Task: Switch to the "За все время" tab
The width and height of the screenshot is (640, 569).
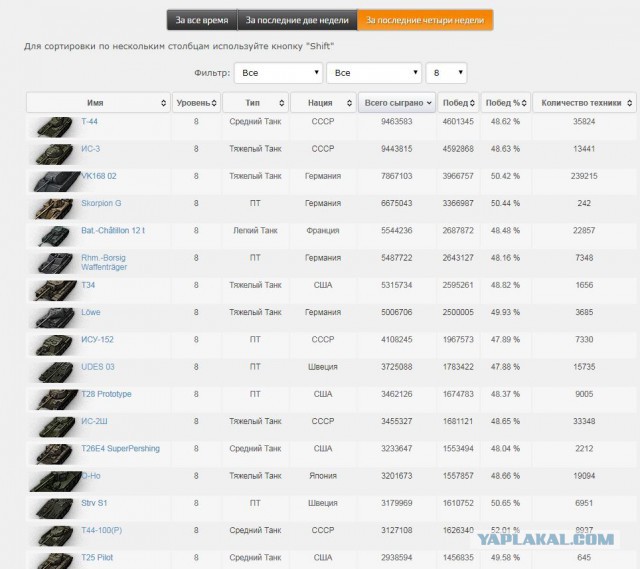Action: [x=202, y=20]
